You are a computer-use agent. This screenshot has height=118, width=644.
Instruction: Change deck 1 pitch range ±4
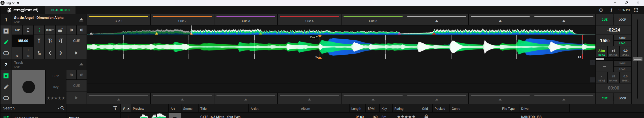[x=613, y=52]
